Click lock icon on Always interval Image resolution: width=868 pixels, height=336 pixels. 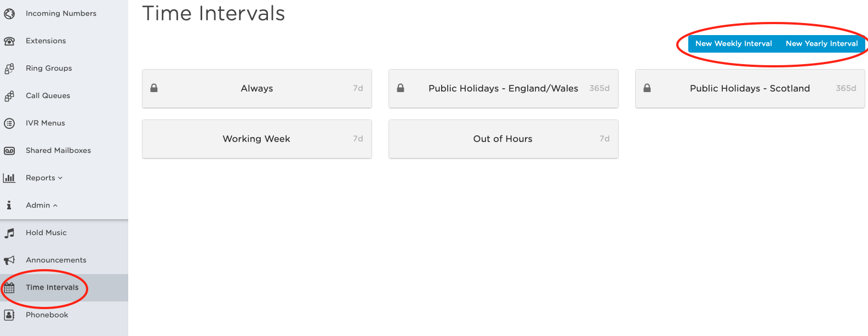154,88
